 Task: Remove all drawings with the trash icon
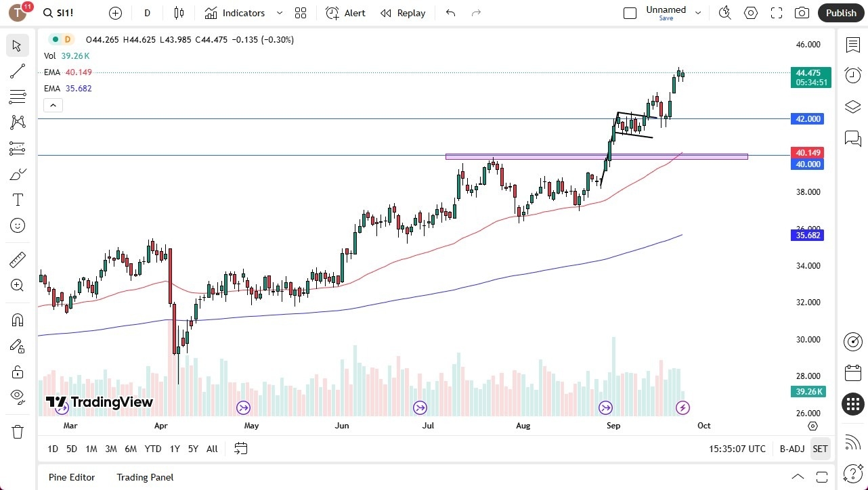pyautogui.click(x=17, y=431)
